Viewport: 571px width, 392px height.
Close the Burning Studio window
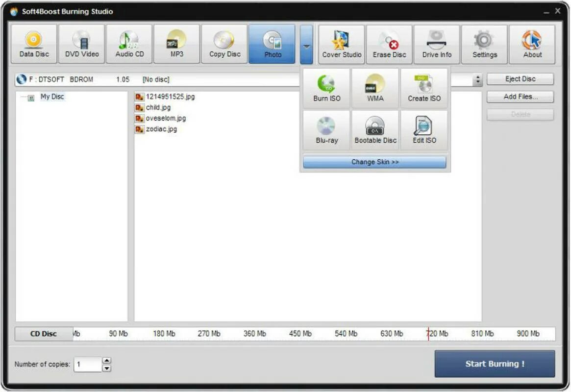point(558,11)
